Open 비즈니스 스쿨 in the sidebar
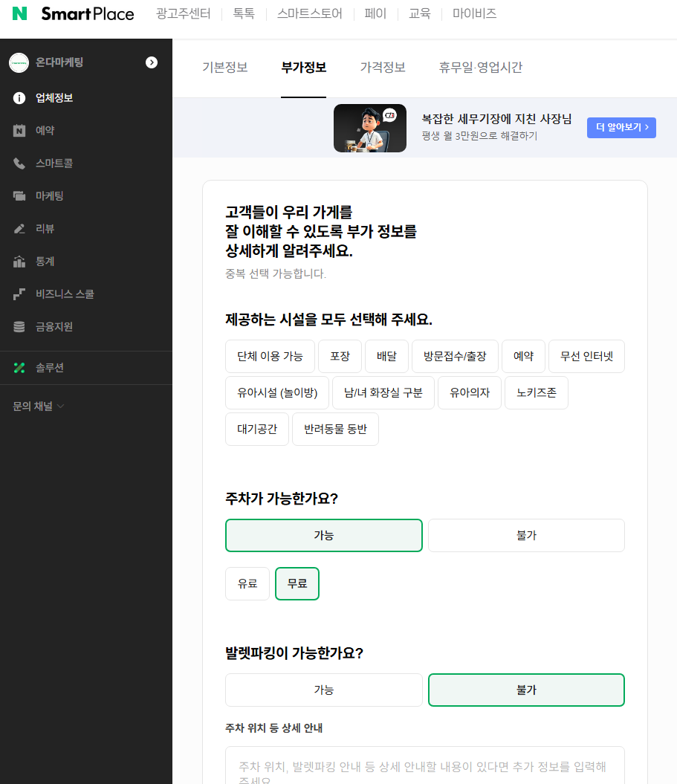 [x=63, y=294]
